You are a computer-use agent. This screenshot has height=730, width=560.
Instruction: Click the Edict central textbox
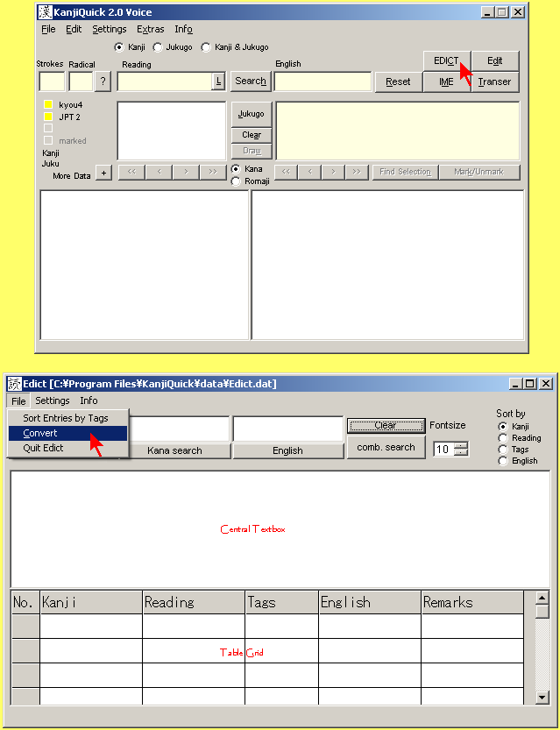[x=280, y=529]
